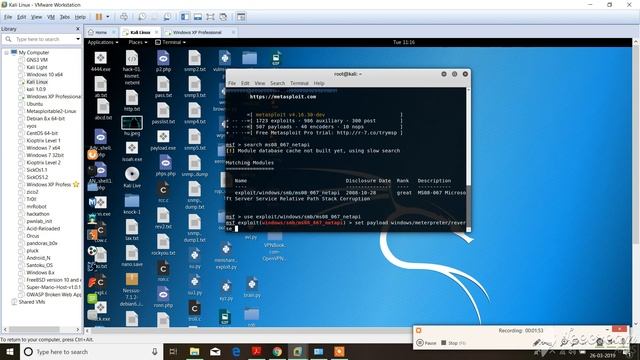The width and height of the screenshot is (640, 360).
Task: Open Microsoft Edge from the taskbar
Action: [x=236, y=352]
